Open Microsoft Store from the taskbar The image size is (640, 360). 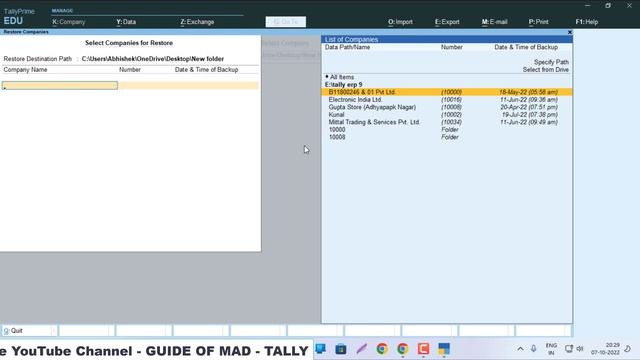point(341,349)
